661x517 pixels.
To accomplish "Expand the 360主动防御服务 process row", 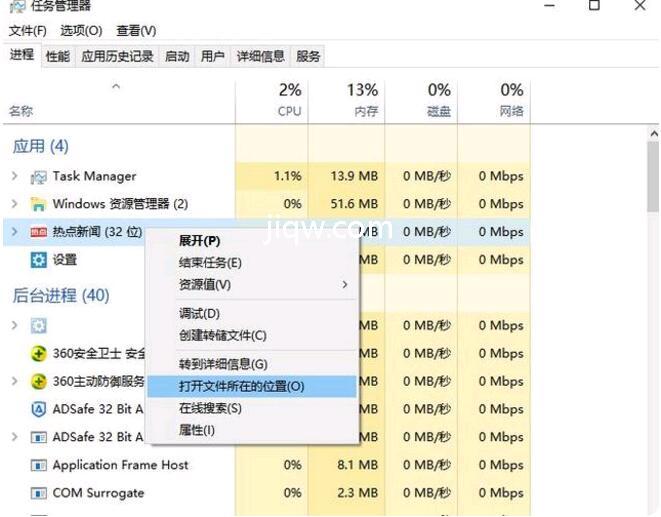I will tap(14, 382).
